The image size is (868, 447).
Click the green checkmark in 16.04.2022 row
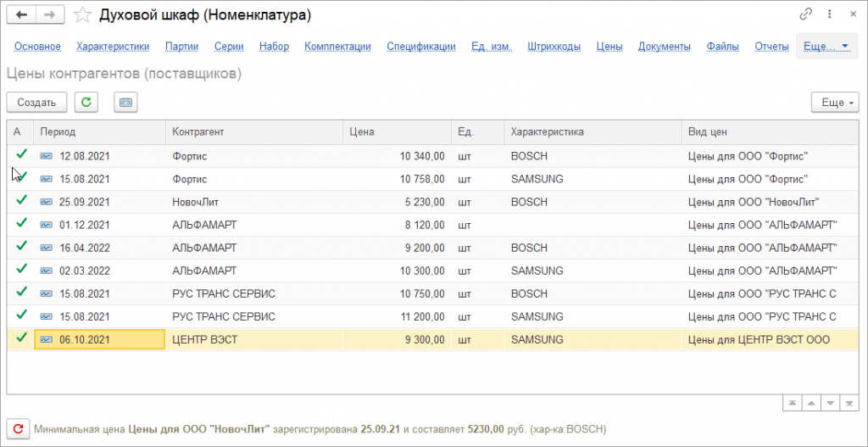[x=21, y=246]
